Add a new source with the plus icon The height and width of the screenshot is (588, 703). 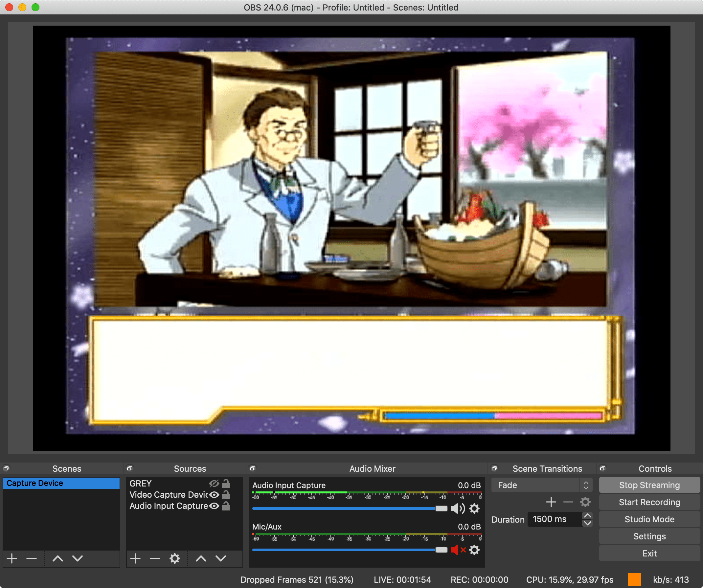135,558
